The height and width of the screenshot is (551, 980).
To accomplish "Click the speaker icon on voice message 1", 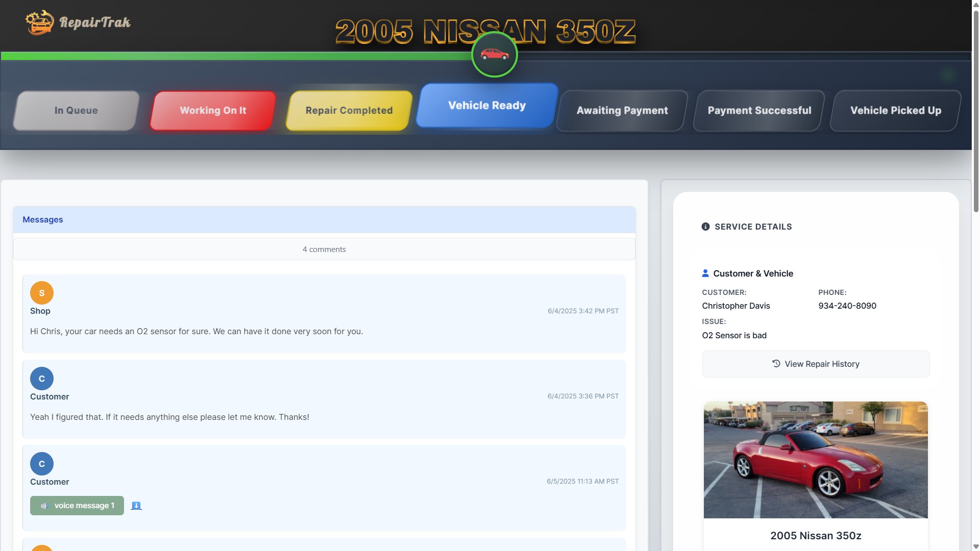I will tap(44, 506).
